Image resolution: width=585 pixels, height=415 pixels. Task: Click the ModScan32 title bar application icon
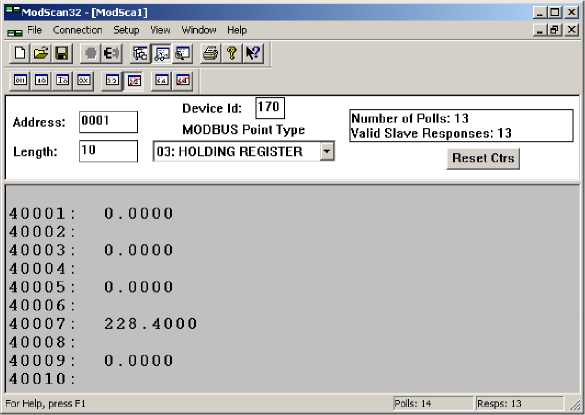coord(13,11)
